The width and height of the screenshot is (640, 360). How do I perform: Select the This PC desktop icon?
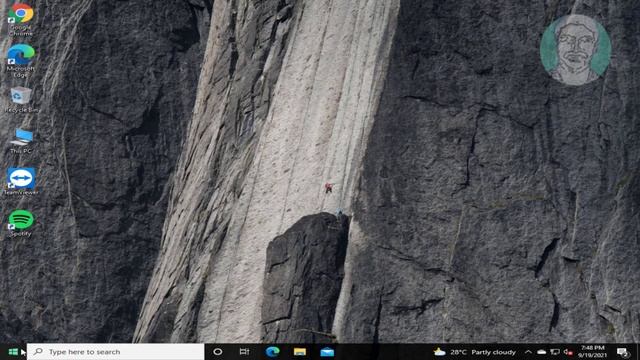click(x=21, y=141)
